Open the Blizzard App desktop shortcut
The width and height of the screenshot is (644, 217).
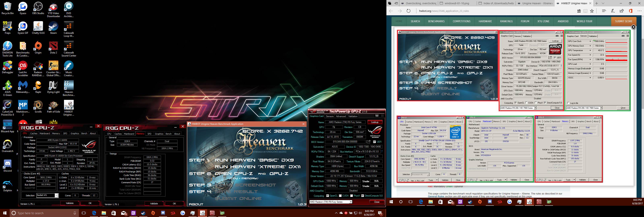[x=7, y=126]
